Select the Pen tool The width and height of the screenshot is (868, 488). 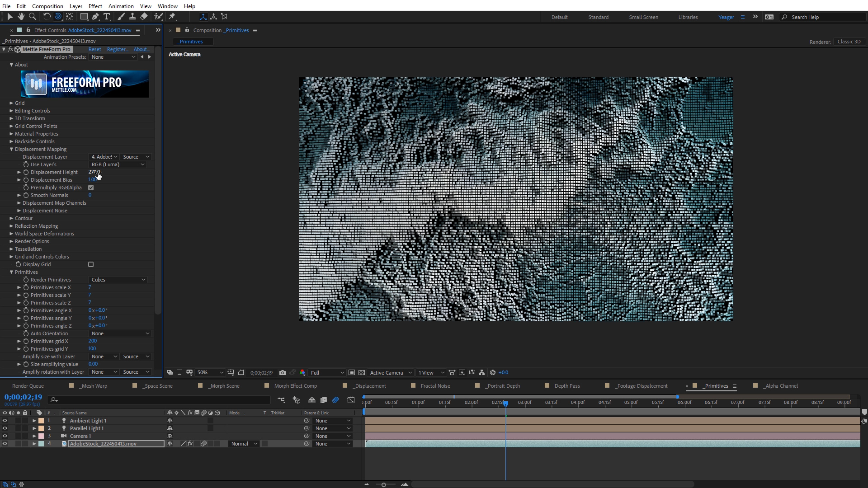coord(95,17)
